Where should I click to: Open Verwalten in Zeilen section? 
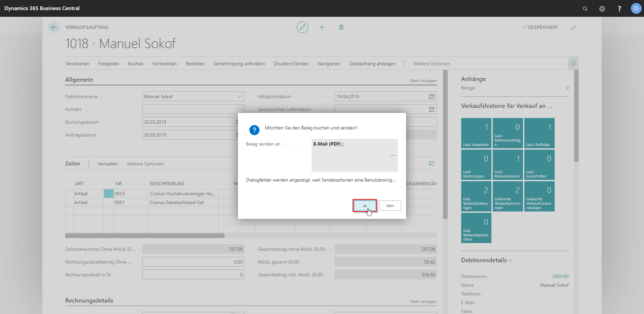pos(108,164)
